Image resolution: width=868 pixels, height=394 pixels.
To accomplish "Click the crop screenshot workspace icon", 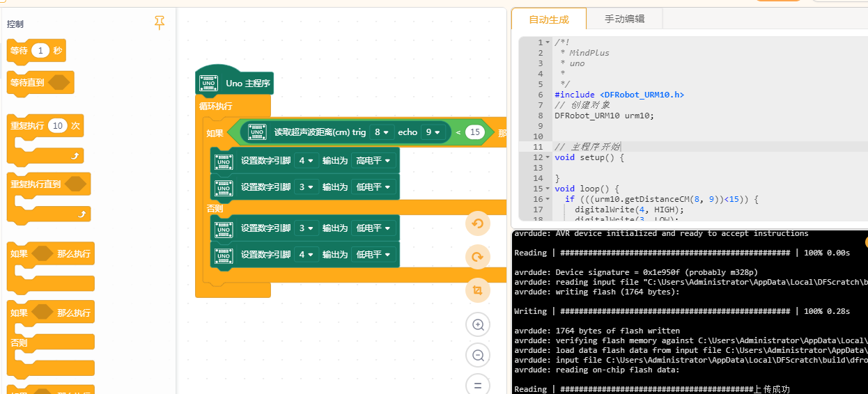I will pyautogui.click(x=478, y=290).
